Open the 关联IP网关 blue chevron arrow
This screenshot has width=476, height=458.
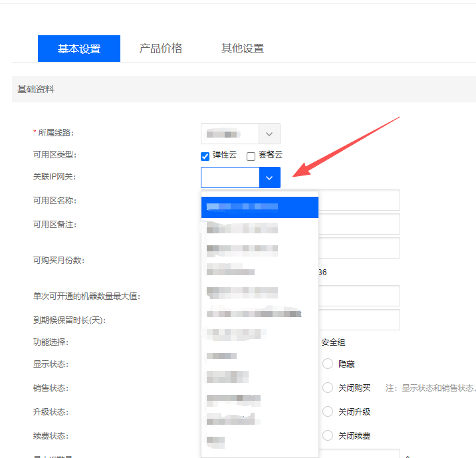click(269, 177)
